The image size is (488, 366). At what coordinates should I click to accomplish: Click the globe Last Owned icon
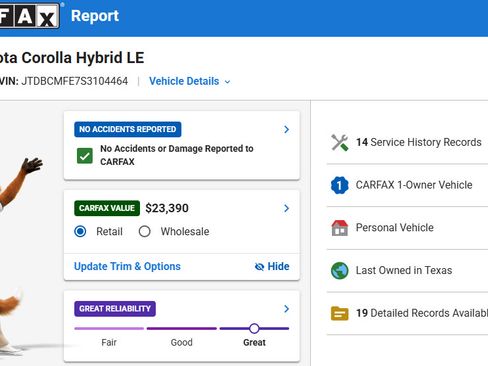[340, 271]
